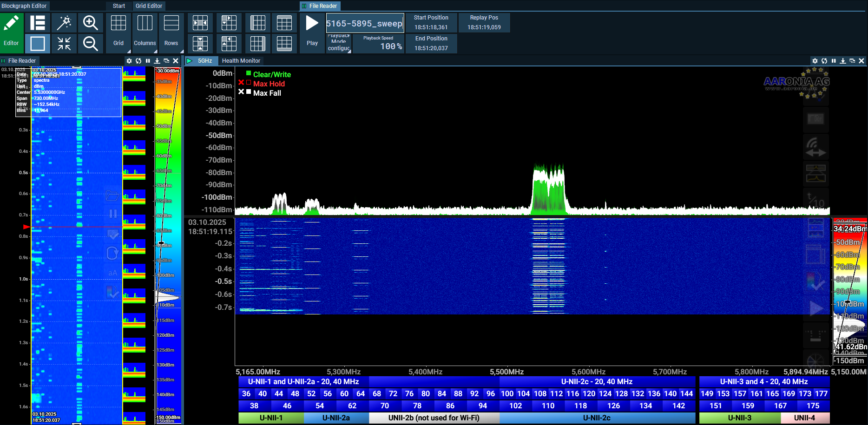This screenshot has height=425, width=868.
Task: Open the Grid Editor tab
Action: click(x=149, y=6)
